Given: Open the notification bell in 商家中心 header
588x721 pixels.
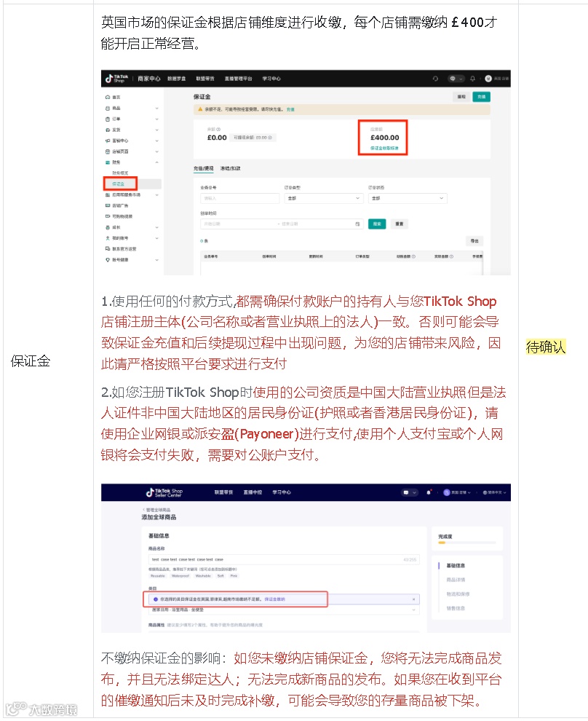Looking at the screenshot, I should (472, 79).
